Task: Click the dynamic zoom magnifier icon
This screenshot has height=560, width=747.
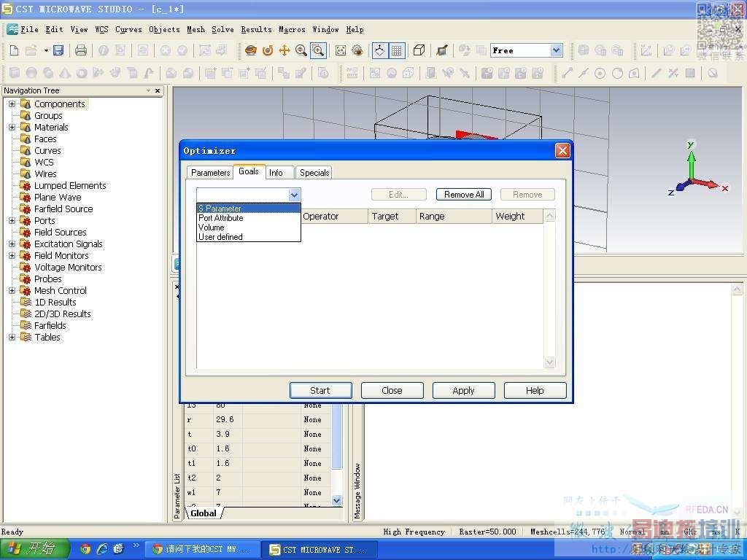Action: tap(301, 50)
